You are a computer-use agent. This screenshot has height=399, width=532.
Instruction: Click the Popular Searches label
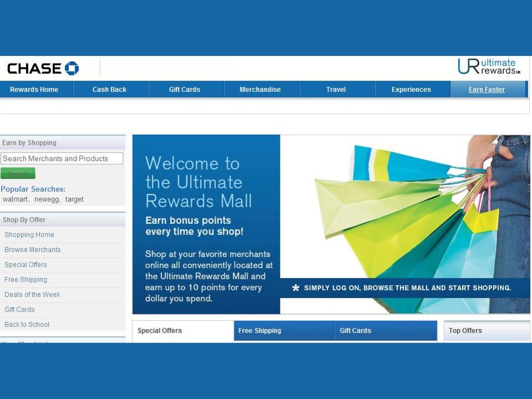pos(33,189)
